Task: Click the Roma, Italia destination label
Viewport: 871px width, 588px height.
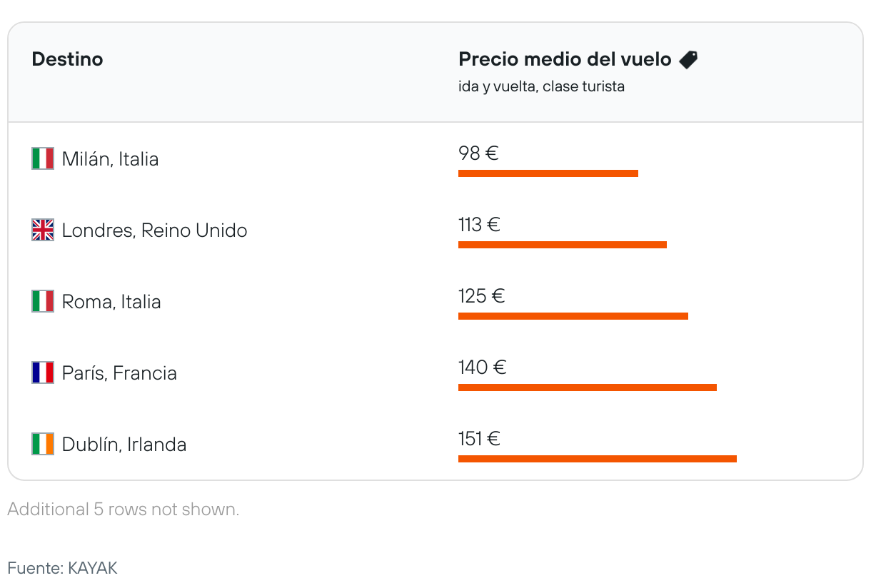Action: tap(111, 301)
